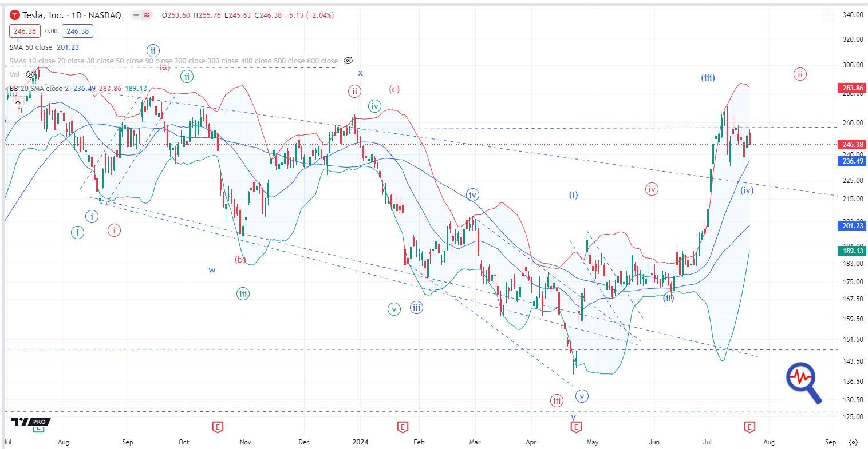Select the red circled iv wave label

click(652, 189)
